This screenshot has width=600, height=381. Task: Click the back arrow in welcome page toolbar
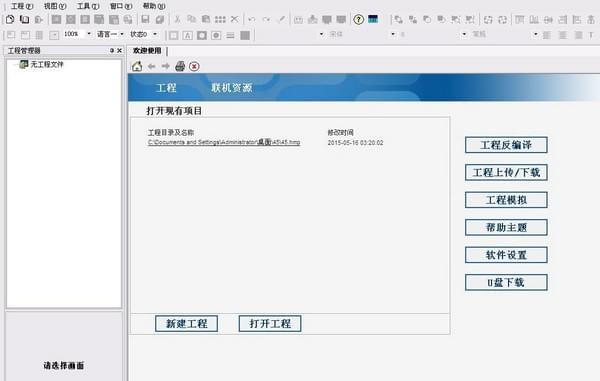coord(152,67)
